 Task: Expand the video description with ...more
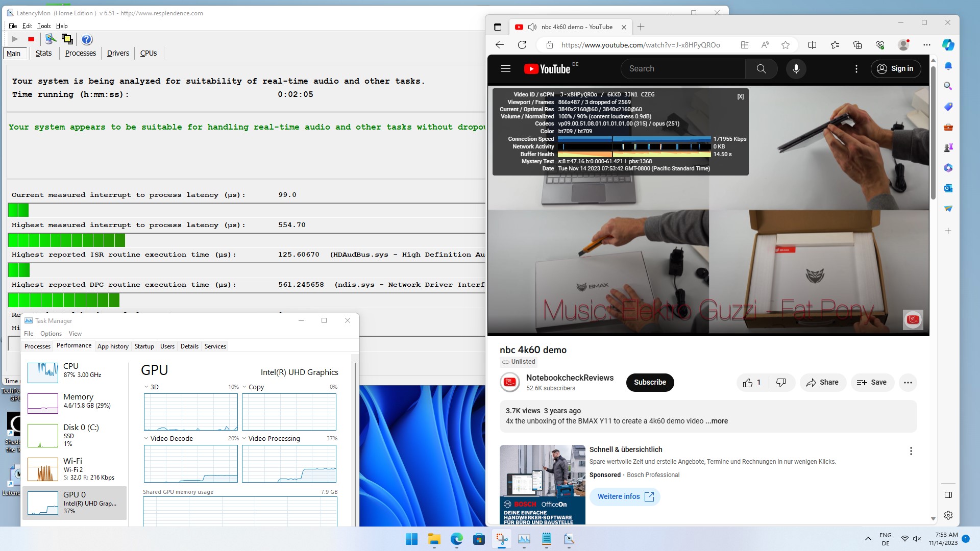click(717, 421)
